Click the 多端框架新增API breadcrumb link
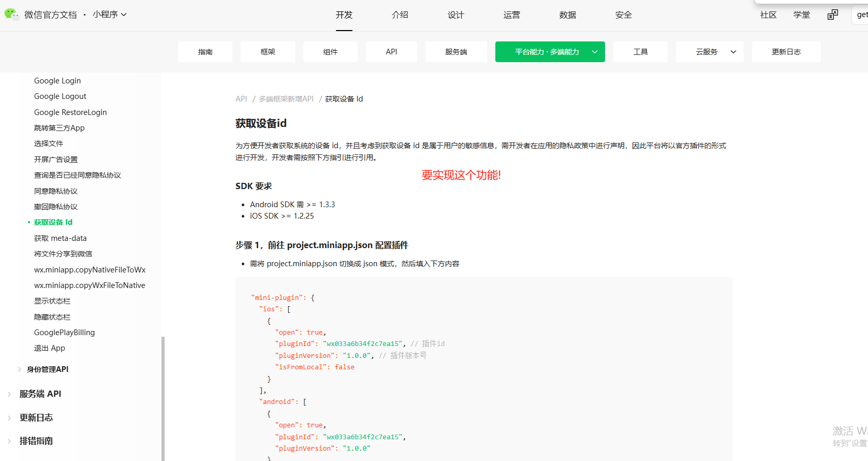This screenshot has height=461, width=868. tap(286, 99)
